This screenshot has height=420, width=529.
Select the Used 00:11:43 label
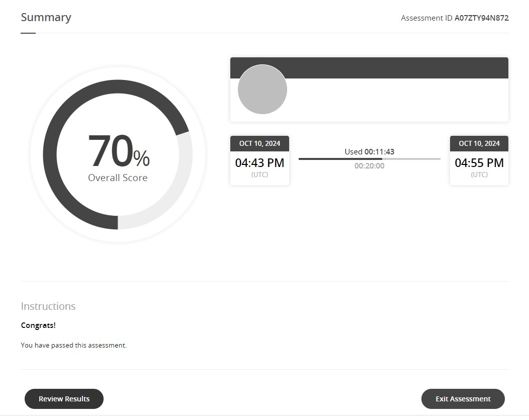click(370, 152)
